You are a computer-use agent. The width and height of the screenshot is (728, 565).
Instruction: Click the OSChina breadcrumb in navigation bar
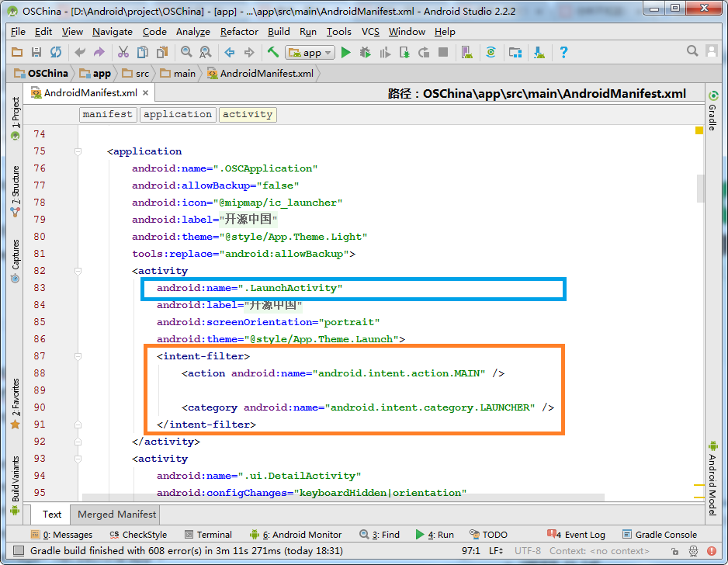click(41, 74)
